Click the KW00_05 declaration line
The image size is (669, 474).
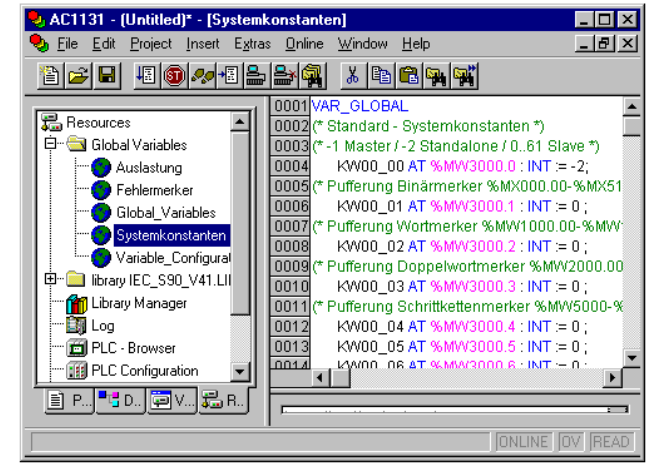point(462,347)
